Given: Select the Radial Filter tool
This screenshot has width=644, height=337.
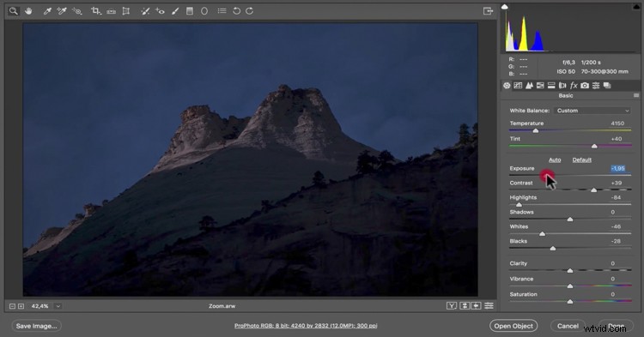Looking at the screenshot, I should (x=204, y=11).
